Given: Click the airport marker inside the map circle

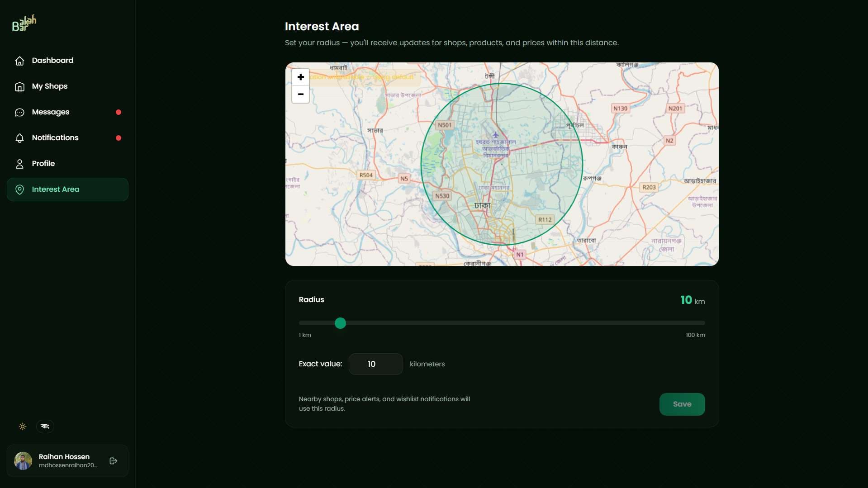Looking at the screenshot, I should click(x=495, y=135).
